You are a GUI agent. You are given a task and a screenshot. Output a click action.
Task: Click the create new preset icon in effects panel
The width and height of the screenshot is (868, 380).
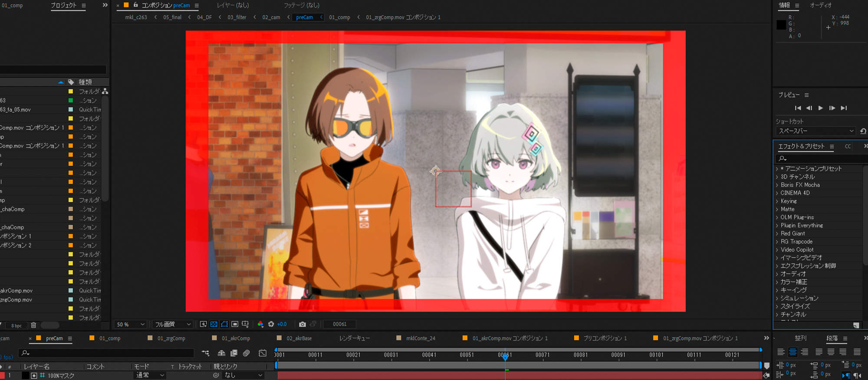tap(856, 325)
